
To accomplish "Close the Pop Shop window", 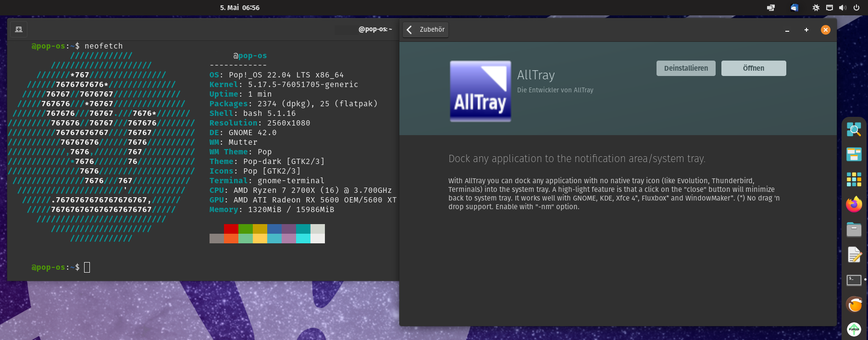I will tap(826, 30).
